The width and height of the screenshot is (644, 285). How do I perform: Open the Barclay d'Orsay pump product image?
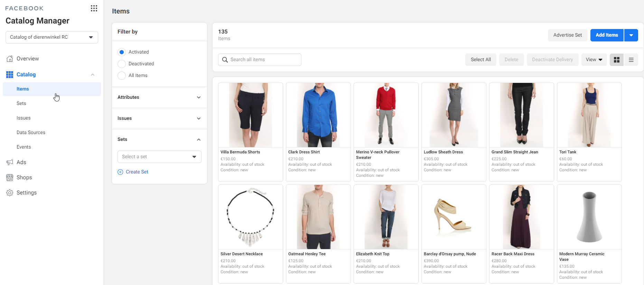tap(454, 217)
